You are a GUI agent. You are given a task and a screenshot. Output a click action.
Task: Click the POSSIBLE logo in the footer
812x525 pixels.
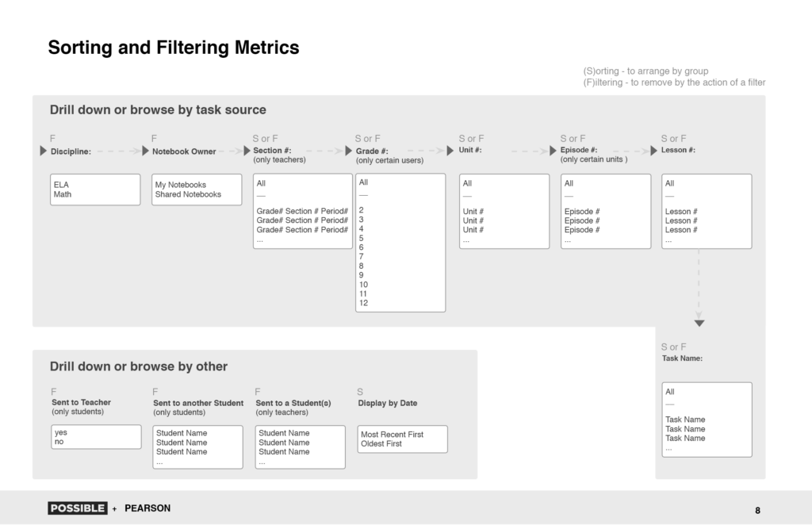78,508
